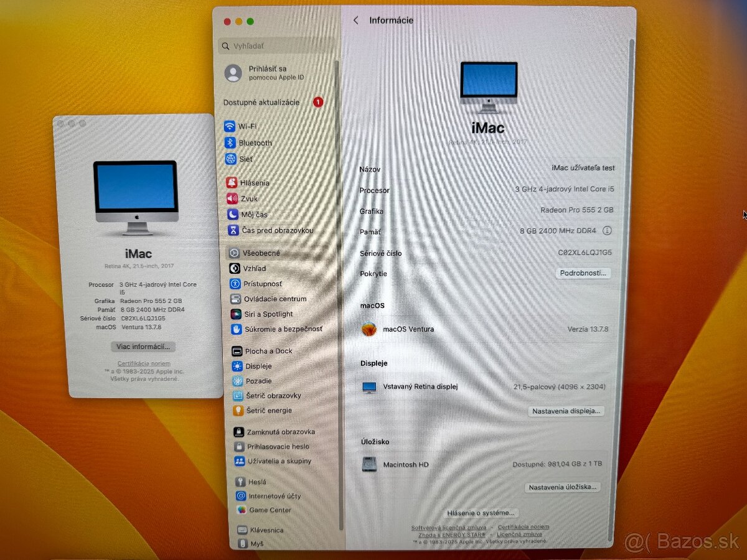Click built-in Retina display monitor icon
Viewport: 747px width, 560px height.
(370, 387)
